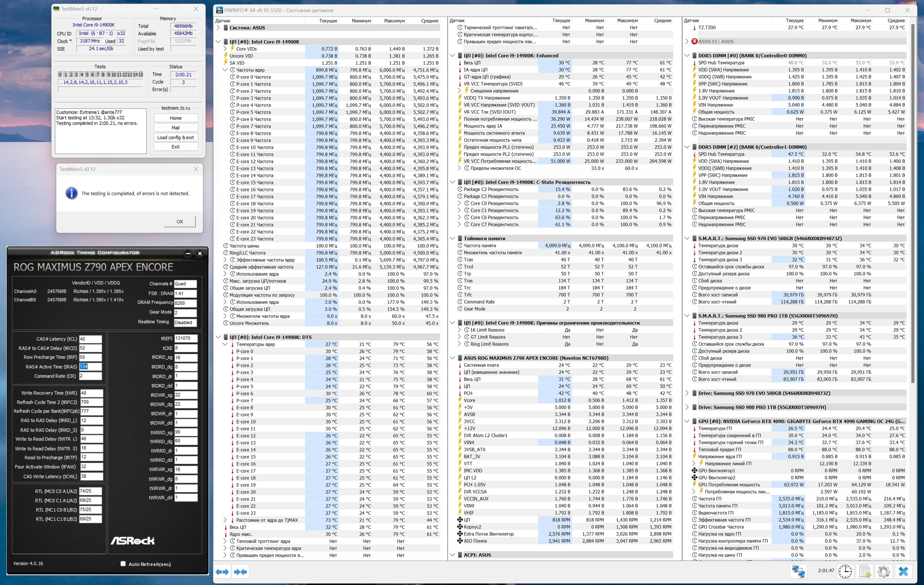Open the HWiNFO remote network monitors icon
Screen dimensions: 924x585
click(798, 572)
